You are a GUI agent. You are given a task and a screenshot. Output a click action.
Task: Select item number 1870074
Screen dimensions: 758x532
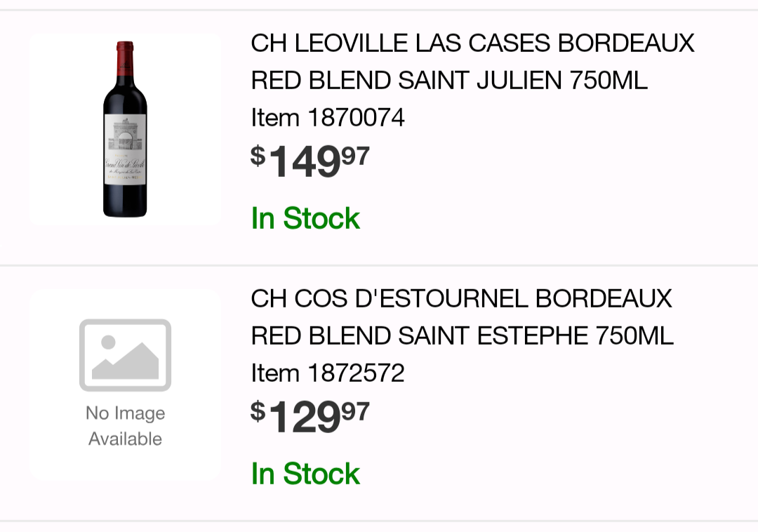(357, 118)
